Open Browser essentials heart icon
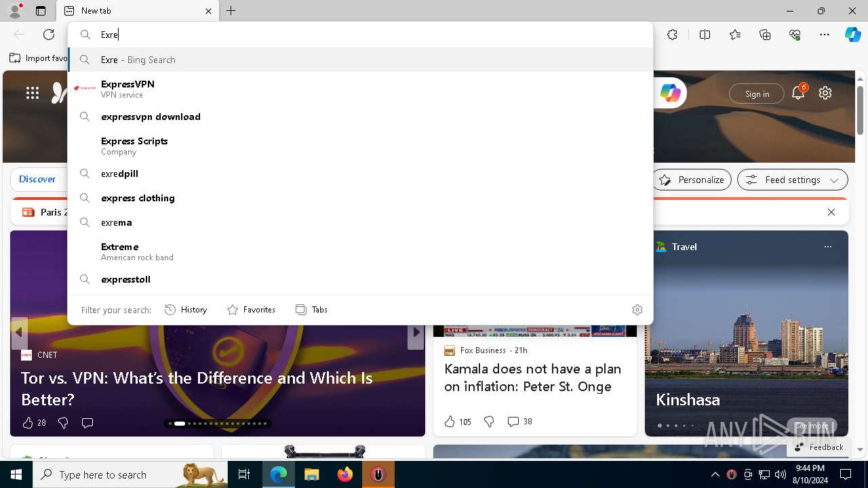This screenshot has height=488, width=868. 795,35
